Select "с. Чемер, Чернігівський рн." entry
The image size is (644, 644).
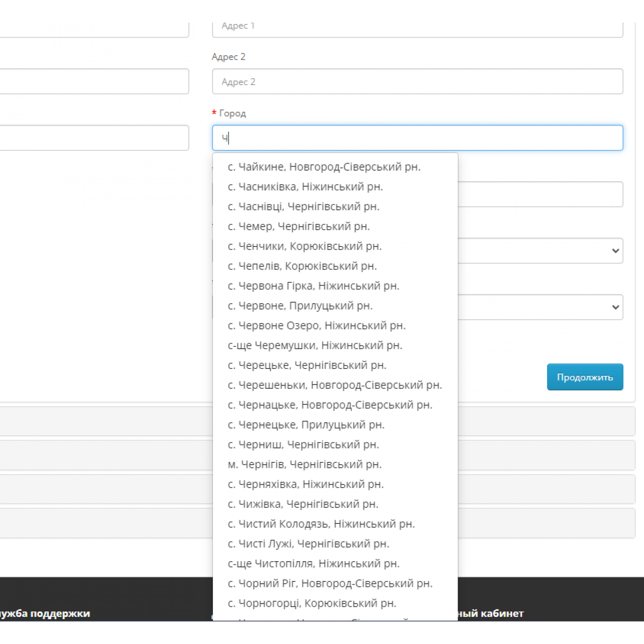[x=299, y=226]
